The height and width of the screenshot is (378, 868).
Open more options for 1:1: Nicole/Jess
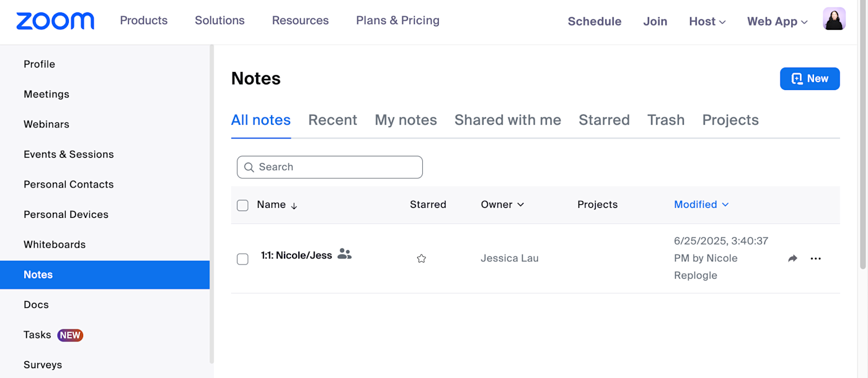coord(816,259)
